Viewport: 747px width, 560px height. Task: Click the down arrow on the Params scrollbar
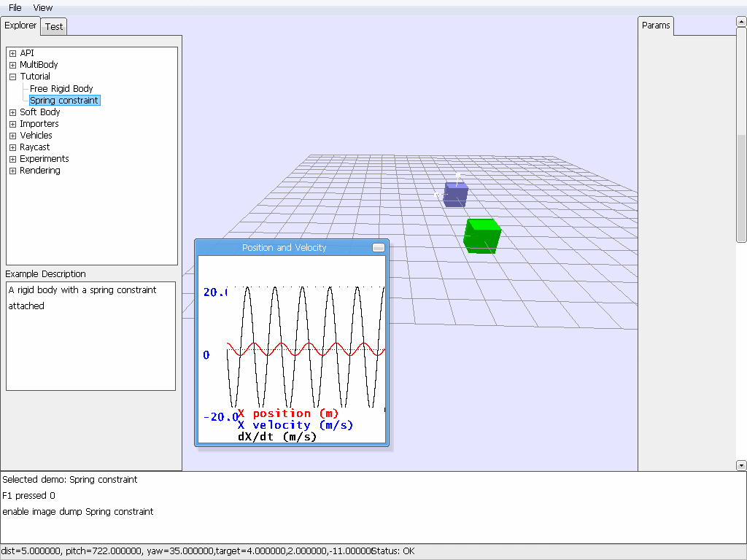[741, 464]
